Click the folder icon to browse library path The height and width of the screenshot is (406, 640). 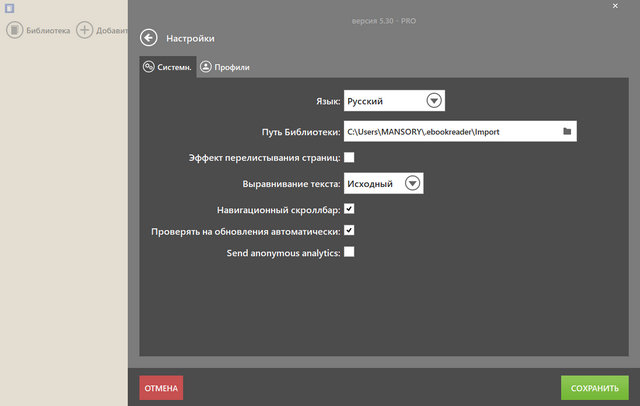[566, 131]
